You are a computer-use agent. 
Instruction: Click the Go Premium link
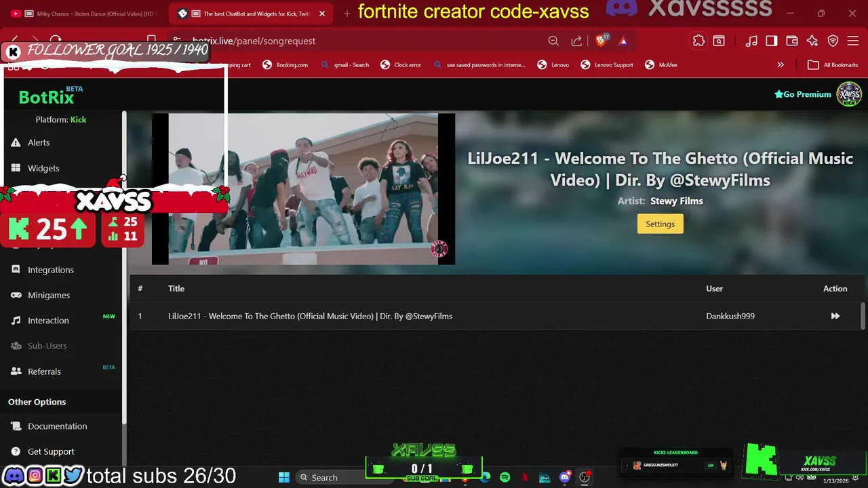802,94
